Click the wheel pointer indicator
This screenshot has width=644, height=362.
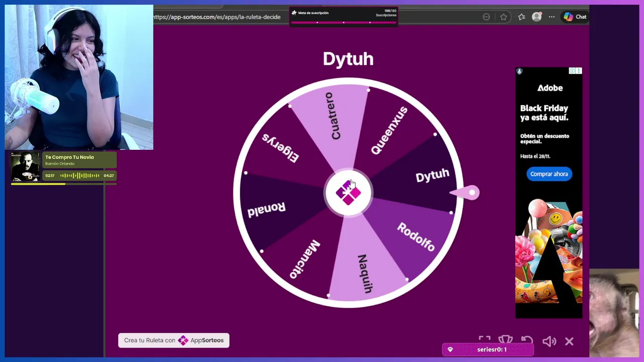click(465, 193)
